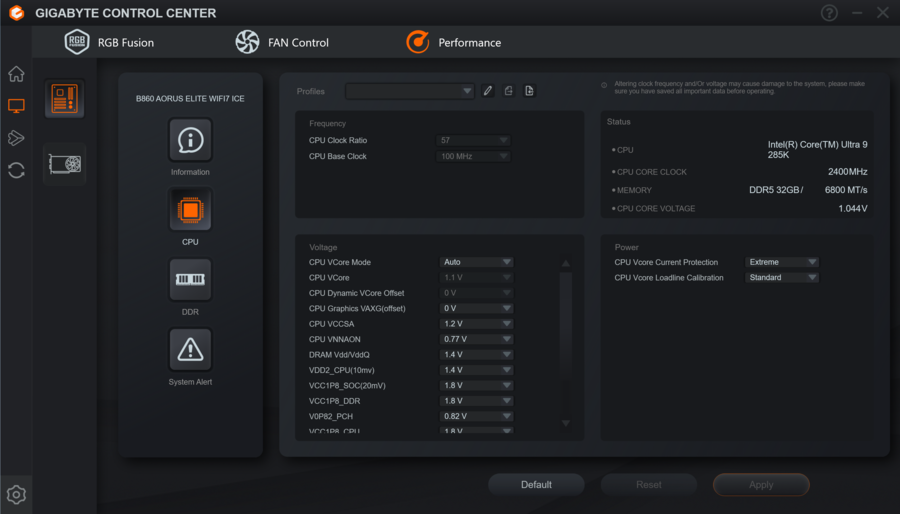
Task: Open the help question mark icon
Action: [829, 13]
